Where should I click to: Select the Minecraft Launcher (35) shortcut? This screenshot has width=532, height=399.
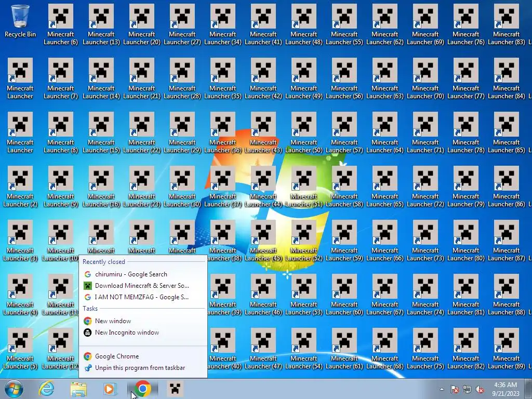pos(223,78)
